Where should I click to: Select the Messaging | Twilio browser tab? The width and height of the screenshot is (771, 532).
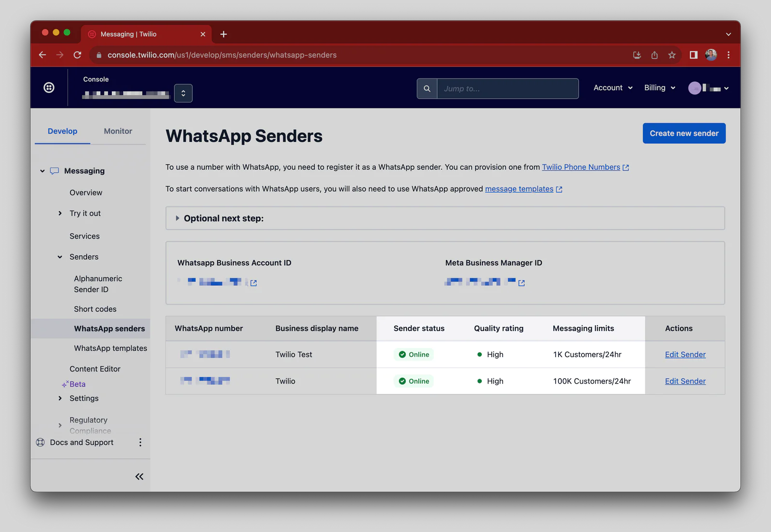tap(146, 34)
